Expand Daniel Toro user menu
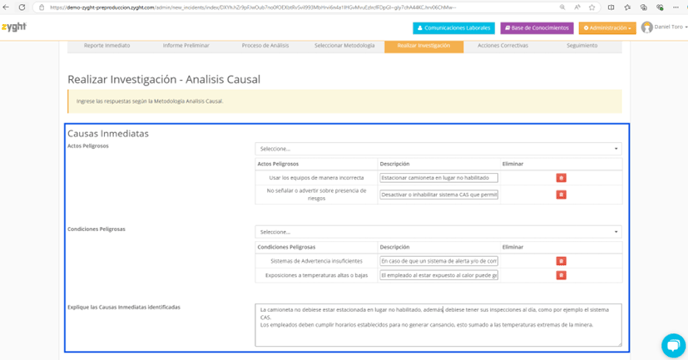Image resolution: width=688 pixels, height=360 pixels. [x=670, y=27]
